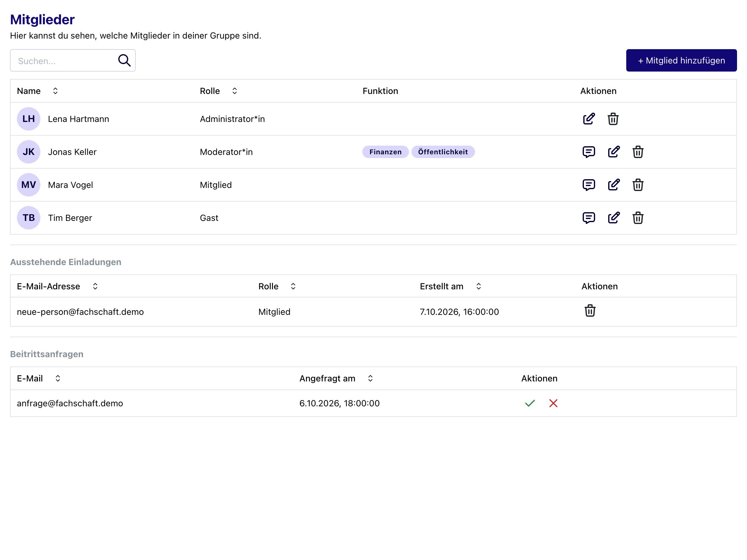Open message icon for Tim Berger
The height and width of the screenshot is (560, 747).
[589, 218]
